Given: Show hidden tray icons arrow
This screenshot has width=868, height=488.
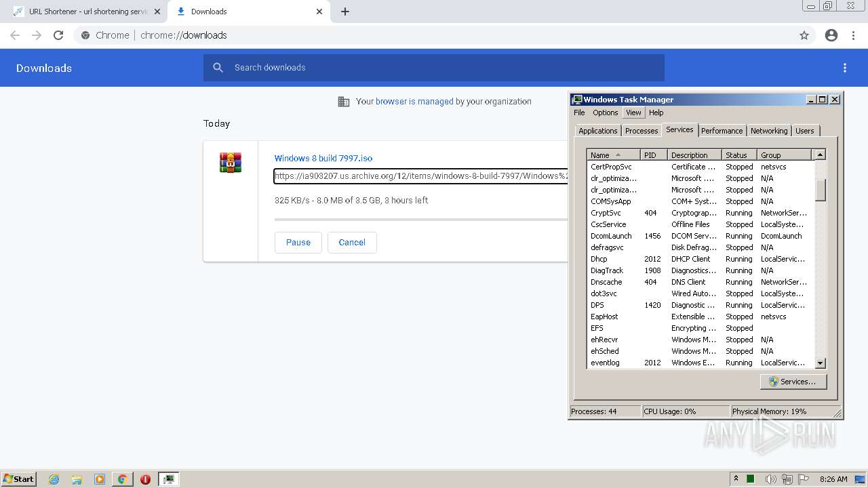Looking at the screenshot, I should (x=736, y=479).
